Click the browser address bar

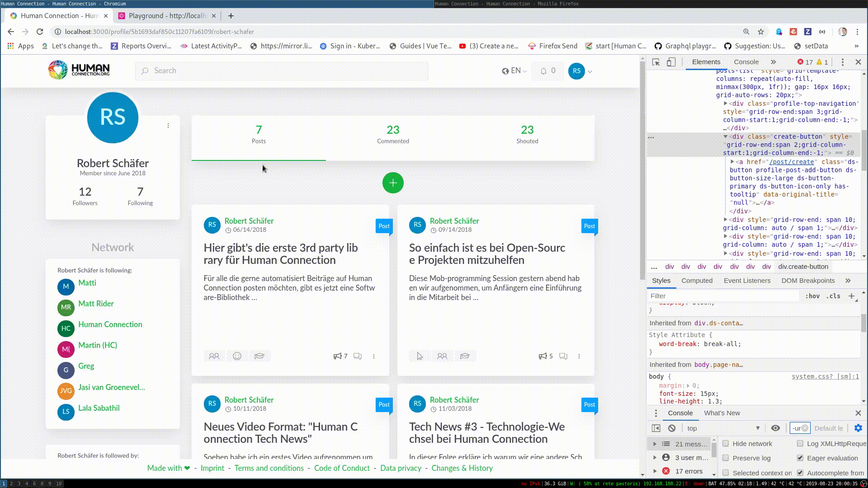pos(398,32)
